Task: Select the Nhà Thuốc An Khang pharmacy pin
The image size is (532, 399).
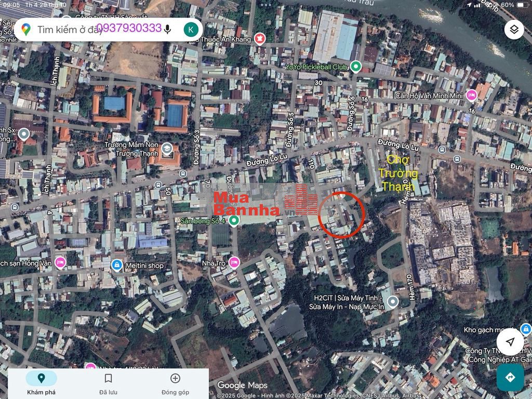Action: (259, 38)
